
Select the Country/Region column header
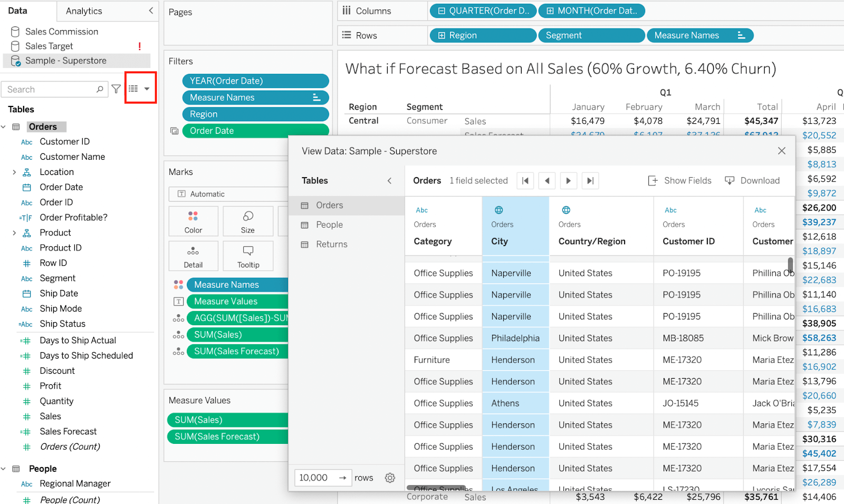[x=601, y=226]
